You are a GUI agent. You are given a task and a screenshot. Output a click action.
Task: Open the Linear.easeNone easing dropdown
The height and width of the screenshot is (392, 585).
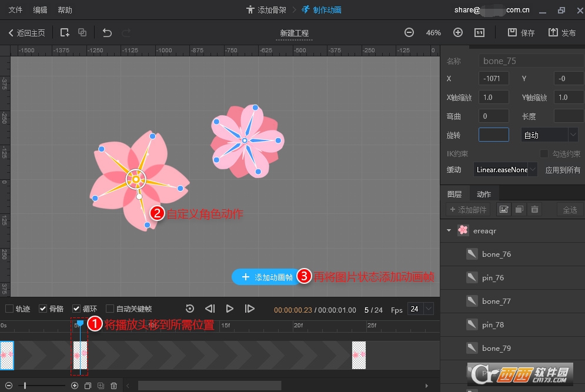pyautogui.click(x=532, y=170)
